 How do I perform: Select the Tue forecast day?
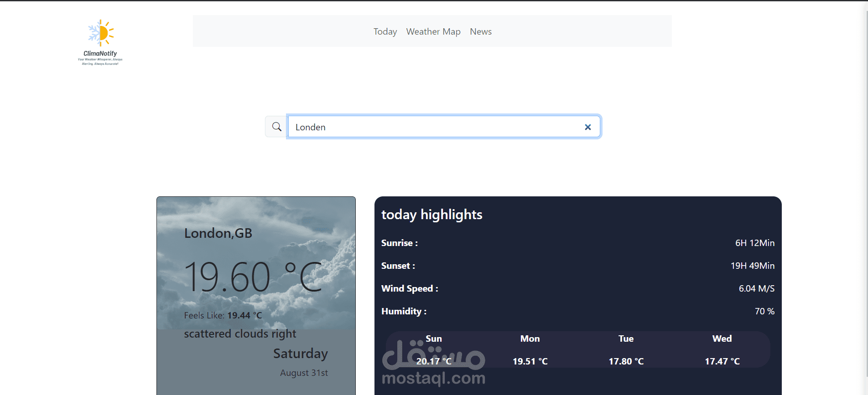626,339
